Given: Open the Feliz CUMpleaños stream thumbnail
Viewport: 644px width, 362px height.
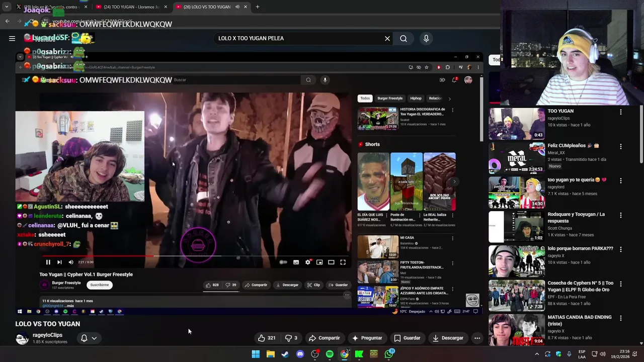Looking at the screenshot, I should 517,158.
